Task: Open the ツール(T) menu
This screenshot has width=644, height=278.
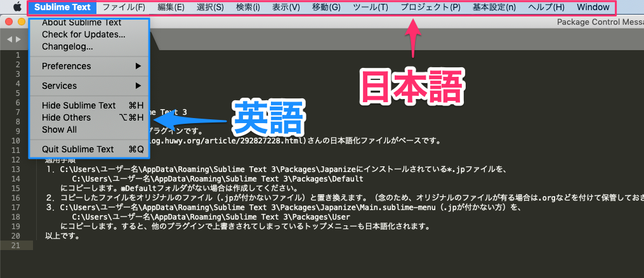Action: coord(371,7)
